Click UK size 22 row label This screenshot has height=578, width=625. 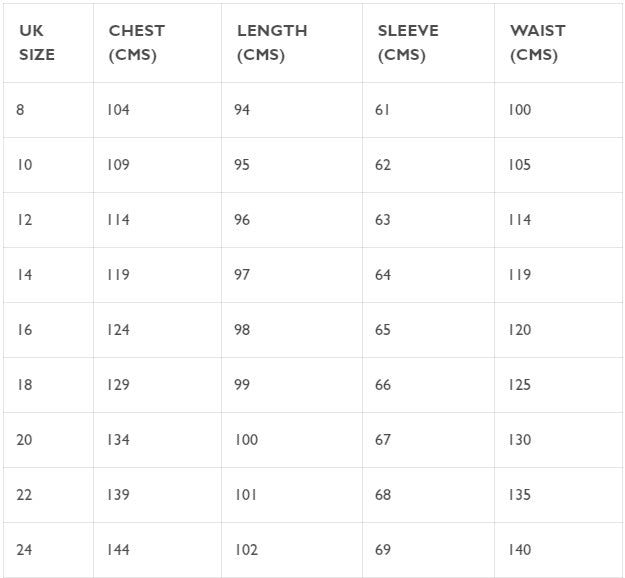(24, 495)
